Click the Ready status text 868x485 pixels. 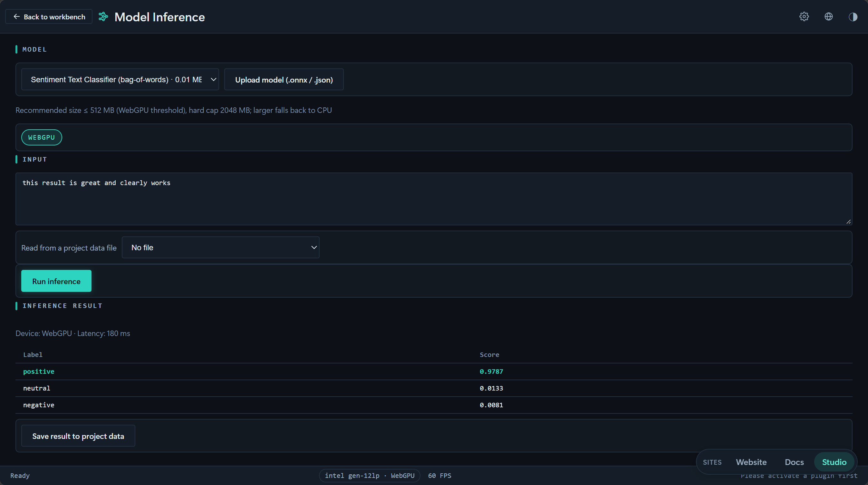[20, 476]
